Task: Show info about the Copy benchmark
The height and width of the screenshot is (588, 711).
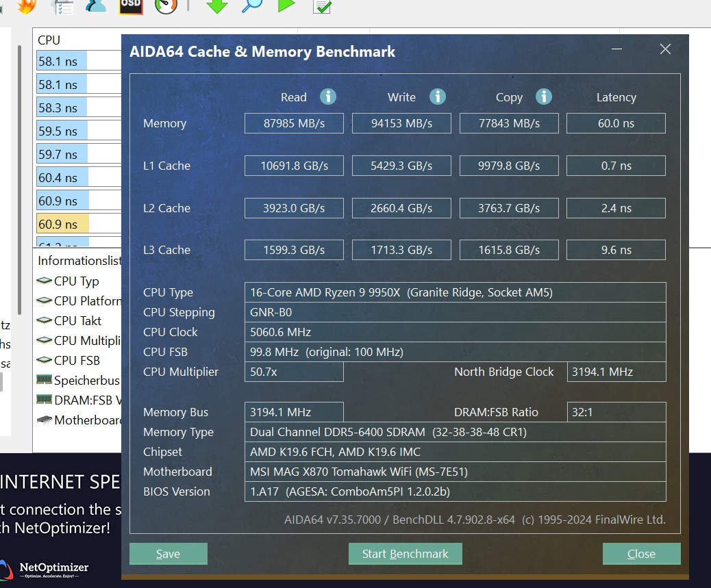Action: [544, 97]
